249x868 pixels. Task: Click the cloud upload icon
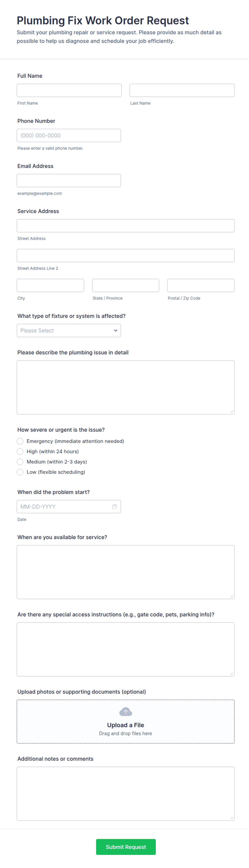(x=126, y=711)
